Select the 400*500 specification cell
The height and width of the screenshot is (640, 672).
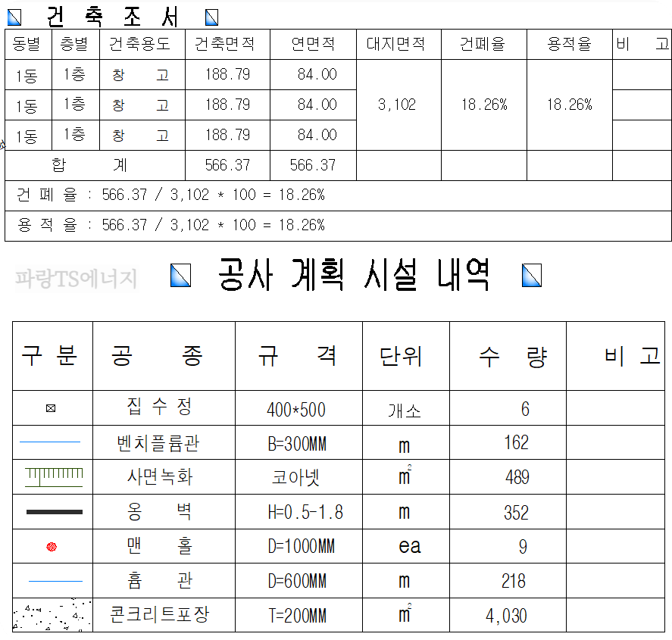tap(296, 410)
